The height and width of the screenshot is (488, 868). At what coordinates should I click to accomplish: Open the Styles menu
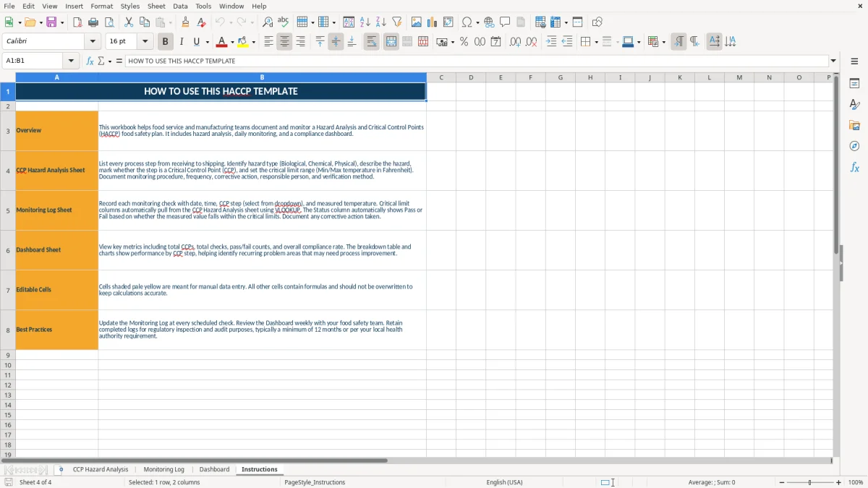coord(130,6)
